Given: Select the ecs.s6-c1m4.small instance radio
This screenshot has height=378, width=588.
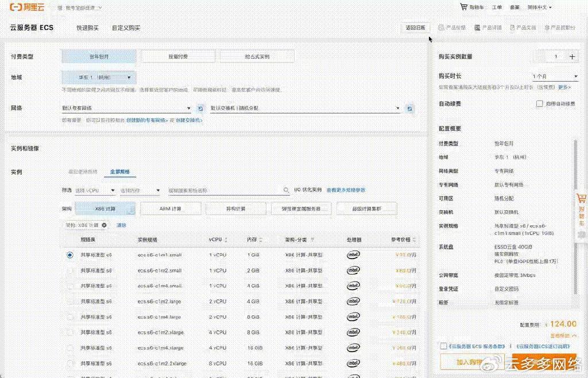Looking at the screenshot, I should coord(69,286).
